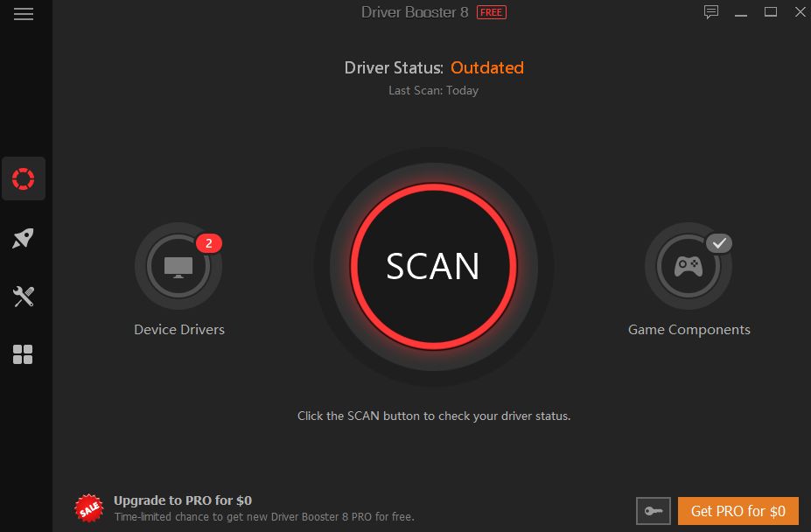
Task: Click the Device Drivers monitor icon
Action: pyautogui.click(x=178, y=266)
